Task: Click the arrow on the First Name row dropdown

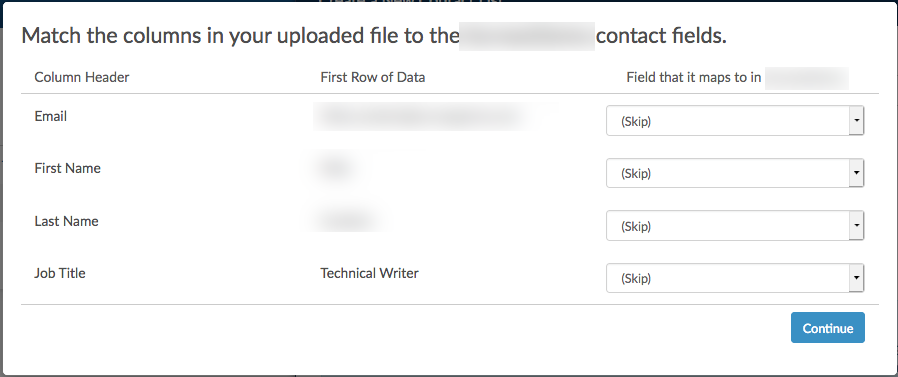Action: (856, 173)
